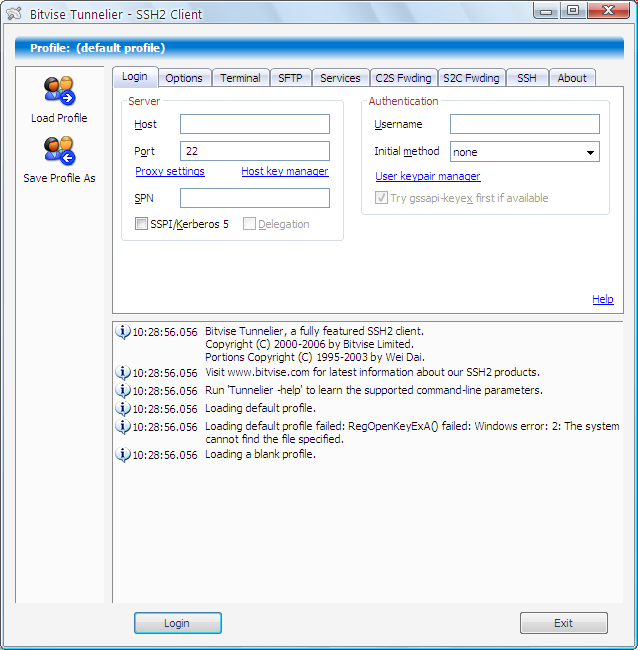The image size is (638, 650).
Task: Open the S2C Fwding tab
Action: click(x=471, y=78)
